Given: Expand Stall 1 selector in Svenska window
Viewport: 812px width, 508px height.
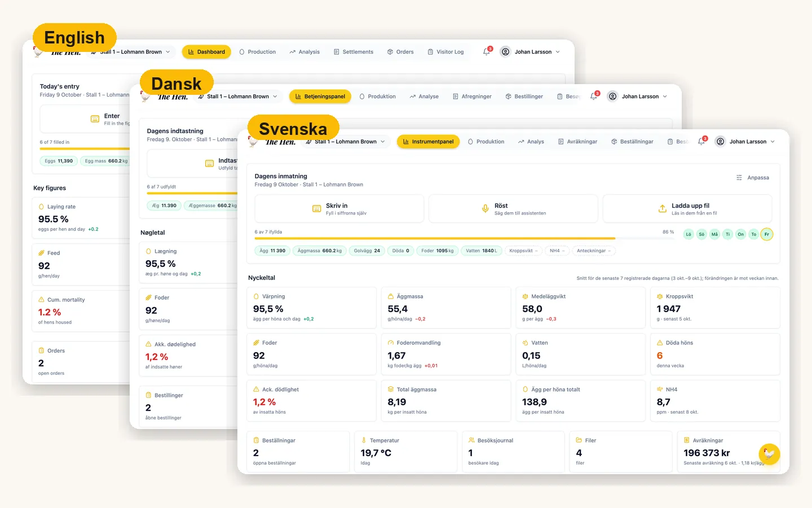Looking at the screenshot, I should click(x=346, y=142).
